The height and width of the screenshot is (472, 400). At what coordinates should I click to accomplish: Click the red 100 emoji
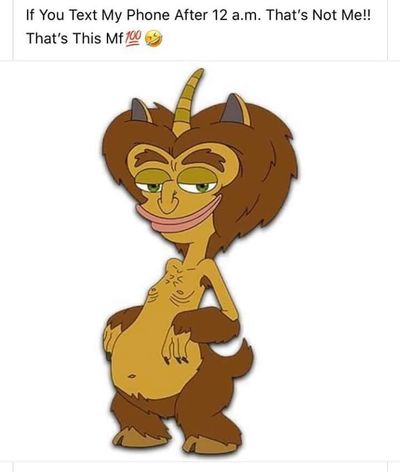(133, 39)
